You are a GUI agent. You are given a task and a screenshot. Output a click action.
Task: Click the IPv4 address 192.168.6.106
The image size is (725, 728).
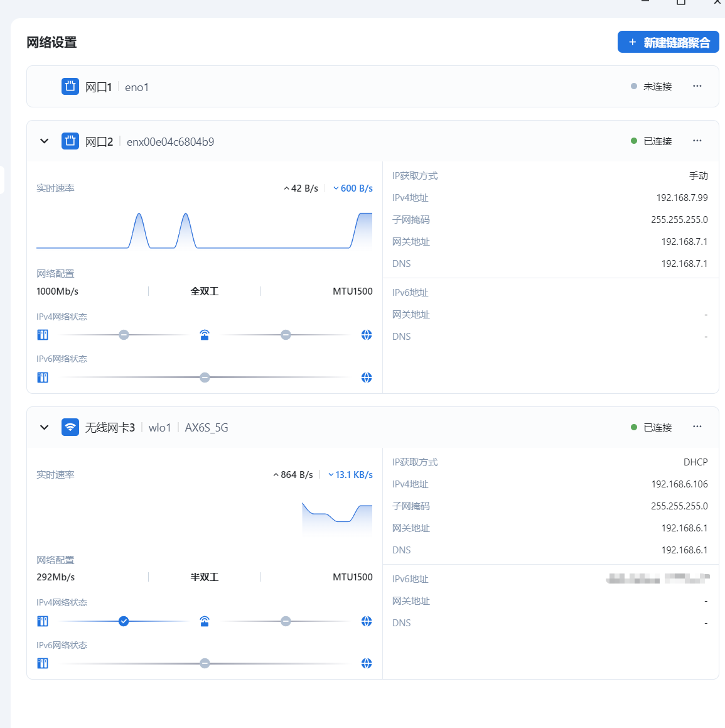tap(679, 484)
